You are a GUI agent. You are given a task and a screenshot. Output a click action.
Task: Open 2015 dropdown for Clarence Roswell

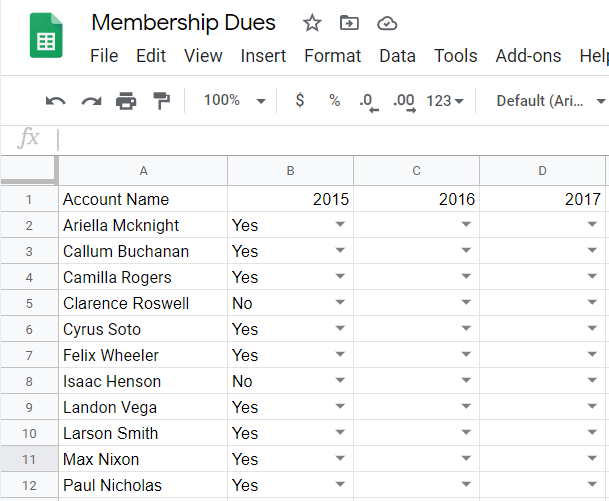(340, 303)
